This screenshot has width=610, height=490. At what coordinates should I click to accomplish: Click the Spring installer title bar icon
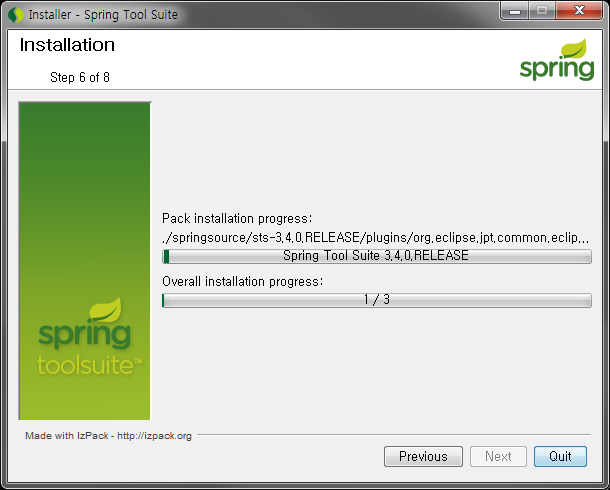point(16,15)
